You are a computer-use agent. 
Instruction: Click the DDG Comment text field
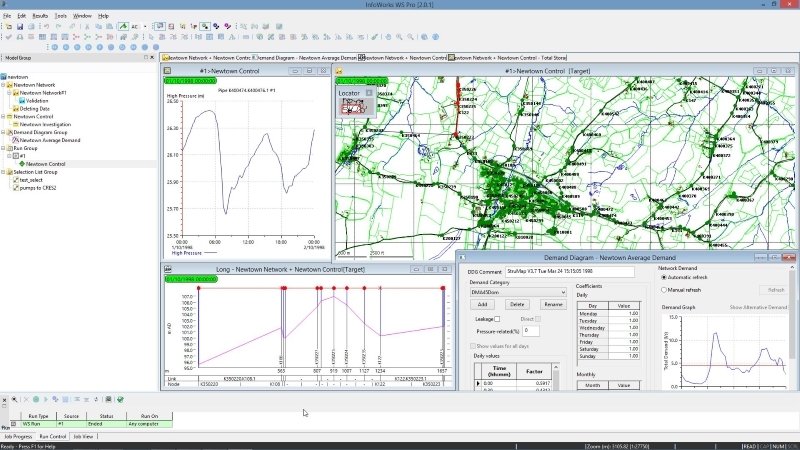(569, 271)
